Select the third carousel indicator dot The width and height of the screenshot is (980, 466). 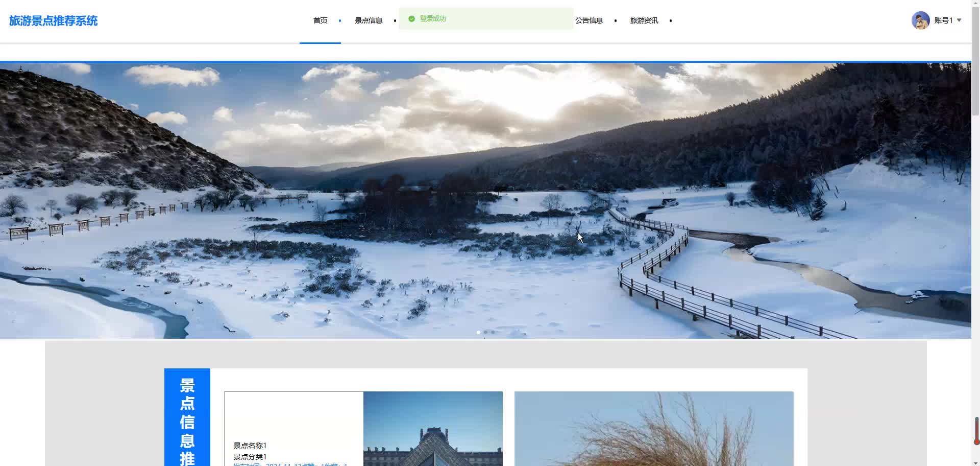point(493,333)
